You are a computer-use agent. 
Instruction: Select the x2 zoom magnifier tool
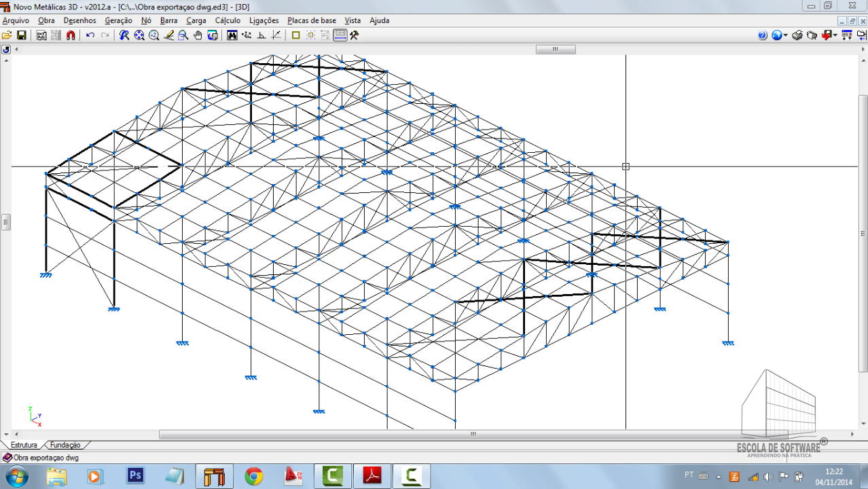coord(153,35)
